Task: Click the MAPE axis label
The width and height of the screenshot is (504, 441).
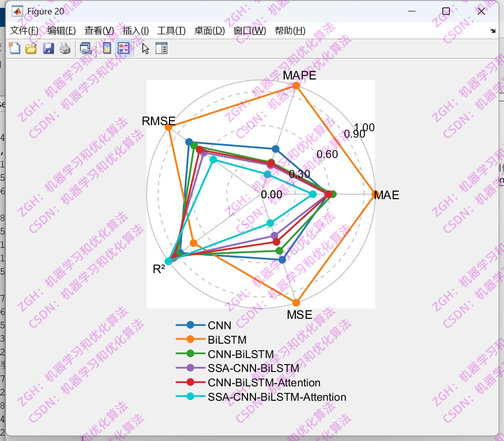Action: click(x=300, y=75)
